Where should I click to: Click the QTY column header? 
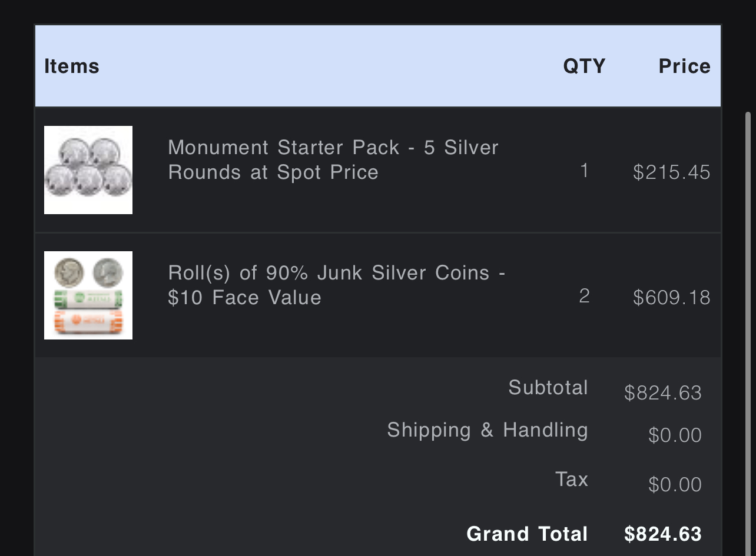click(584, 66)
